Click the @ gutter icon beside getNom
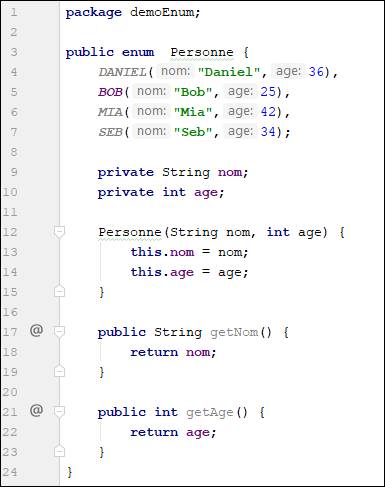385x487 pixels. tap(36, 330)
